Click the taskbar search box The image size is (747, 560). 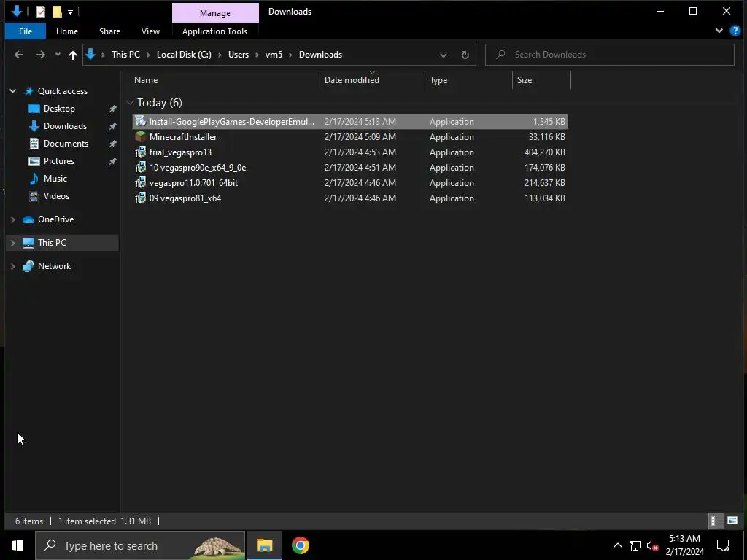coord(140,545)
